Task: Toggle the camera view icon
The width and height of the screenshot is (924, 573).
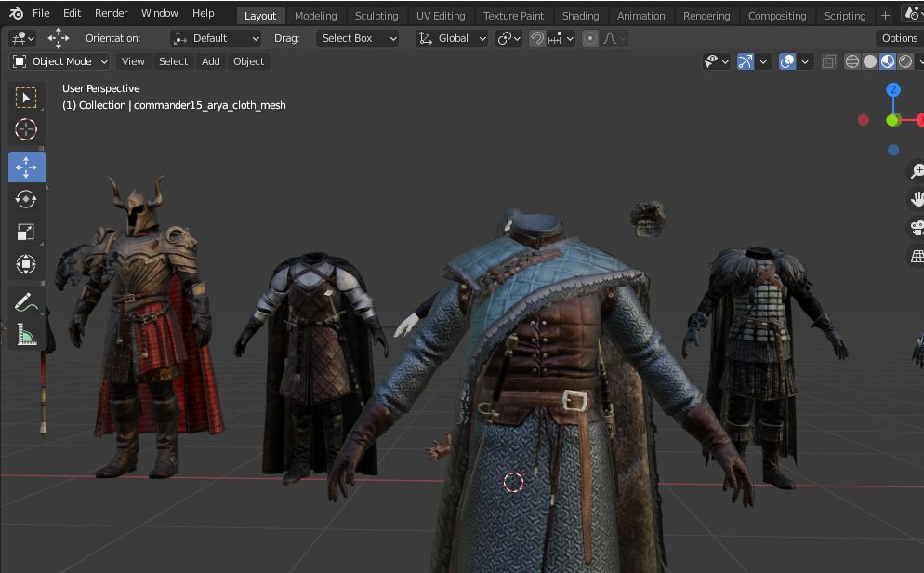Action: coord(917,228)
